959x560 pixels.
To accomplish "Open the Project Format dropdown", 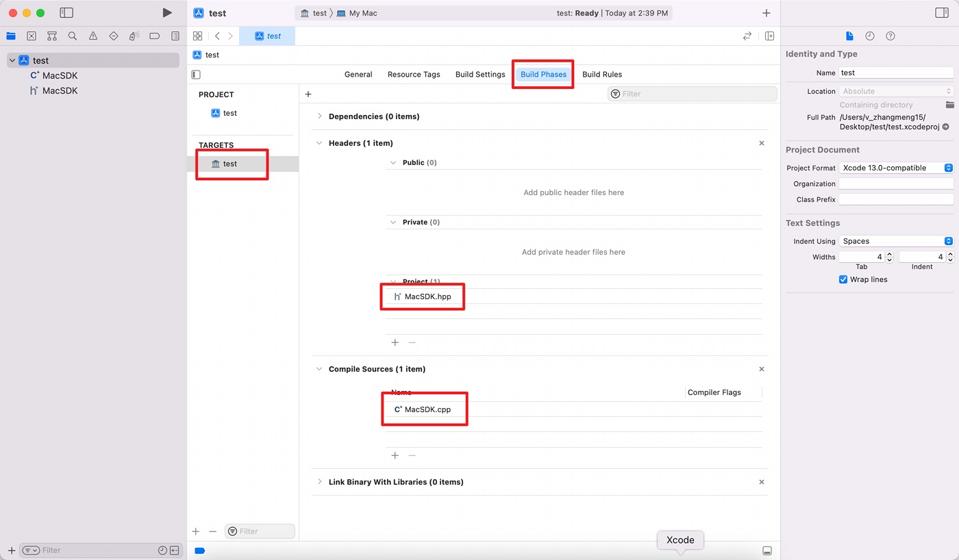I will (x=896, y=168).
